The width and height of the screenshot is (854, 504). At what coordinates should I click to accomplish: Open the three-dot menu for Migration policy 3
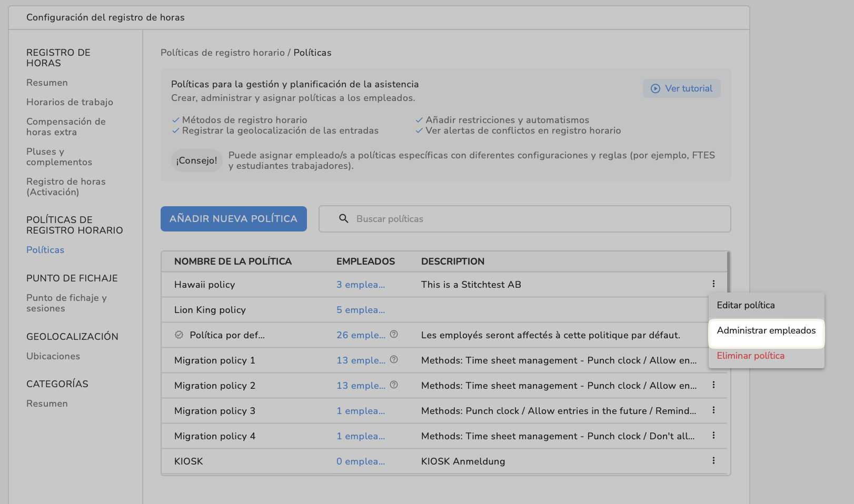[x=713, y=410]
